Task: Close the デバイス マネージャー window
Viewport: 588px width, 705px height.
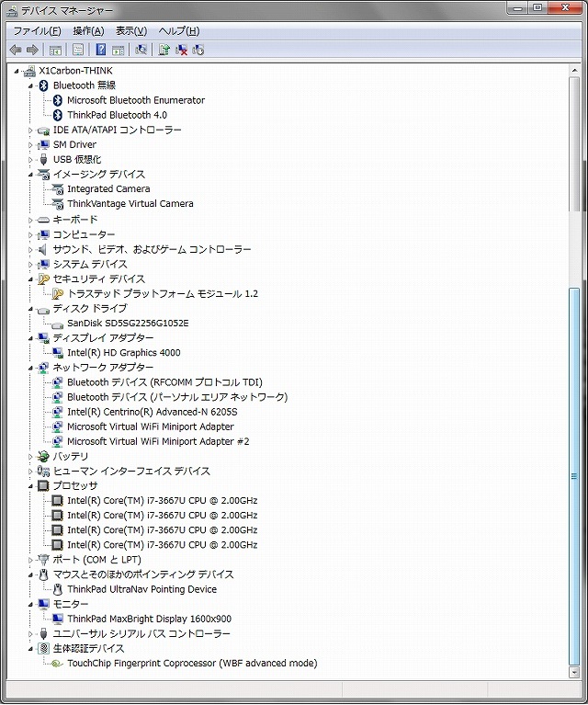Action: (567, 7)
